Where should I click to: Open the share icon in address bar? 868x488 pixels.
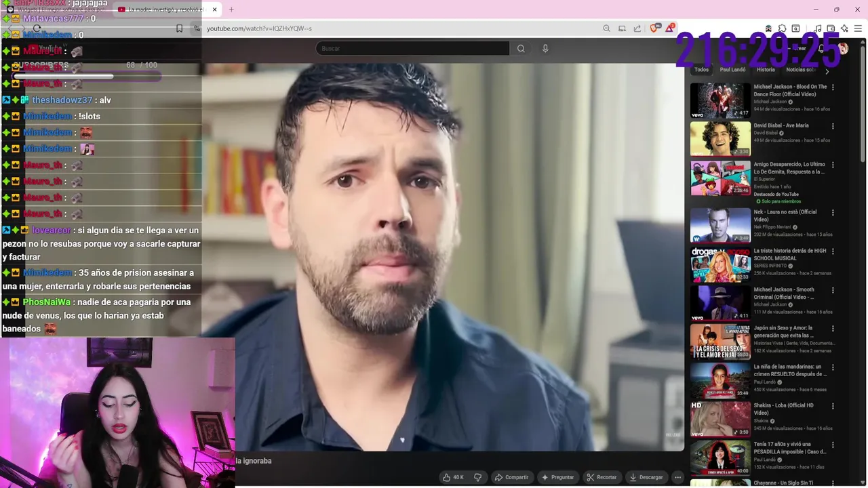click(x=637, y=28)
